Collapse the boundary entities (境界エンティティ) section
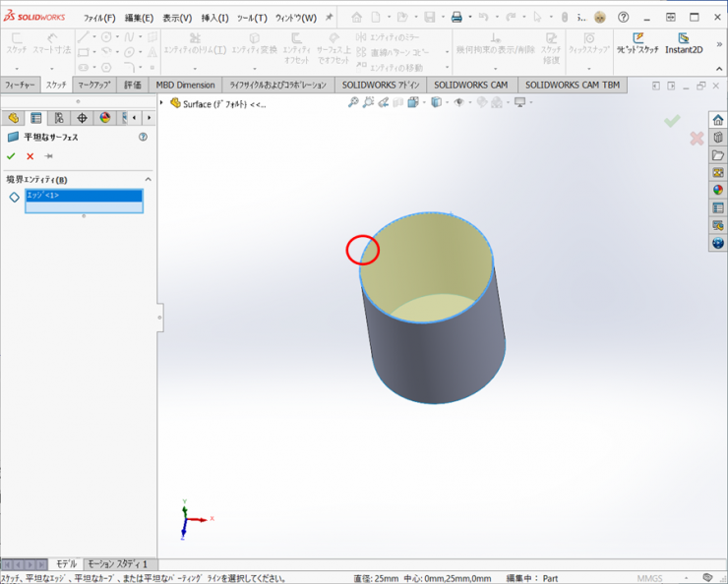The image size is (728, 584). [x=149, y=180]
